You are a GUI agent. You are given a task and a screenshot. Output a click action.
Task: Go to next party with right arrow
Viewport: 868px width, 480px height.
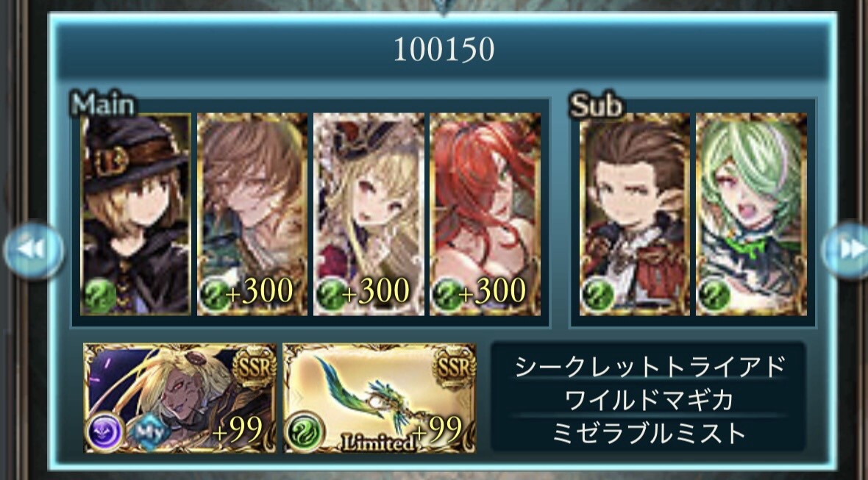pyautogui.click(x=846, y=250)
